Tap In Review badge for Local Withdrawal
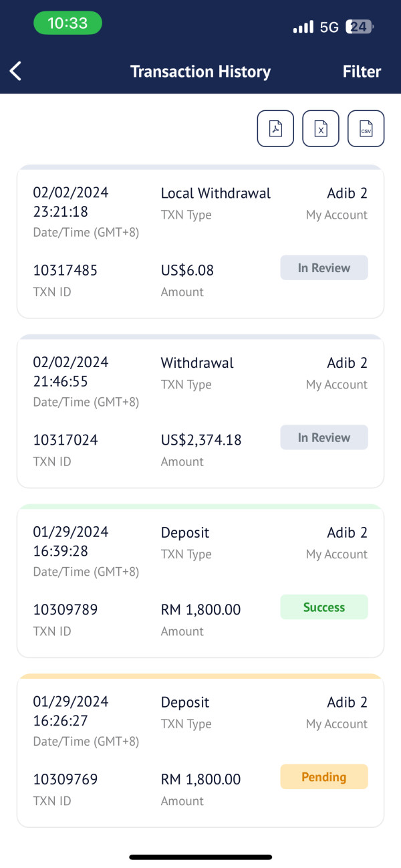401x868 pixels. [x=324, y=267]
